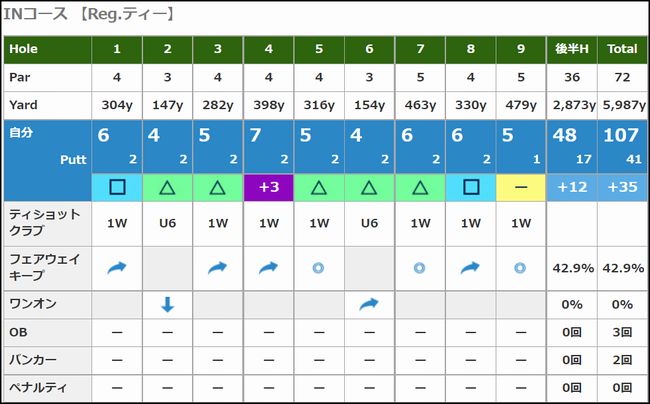Click the hole 3 fairway arrow icon
This screenshot has width=650, height=404.
tap(218, 268)
